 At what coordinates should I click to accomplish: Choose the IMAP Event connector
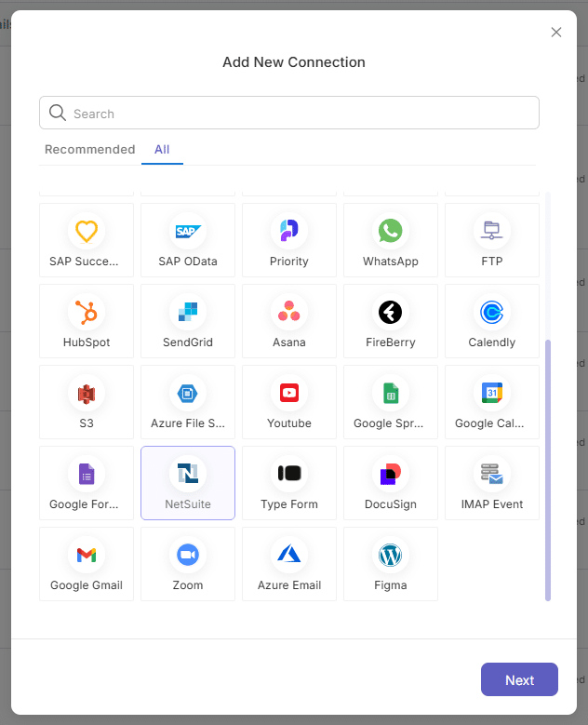492,483
